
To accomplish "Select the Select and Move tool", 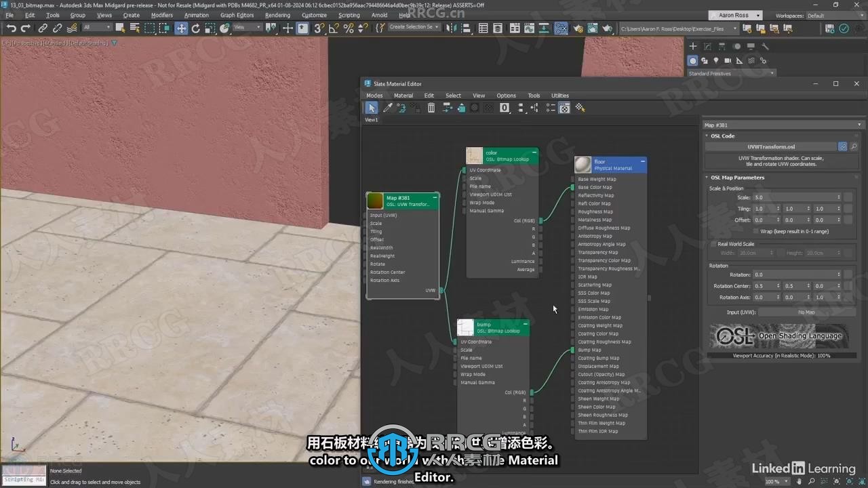I will [x=181, y=28].
